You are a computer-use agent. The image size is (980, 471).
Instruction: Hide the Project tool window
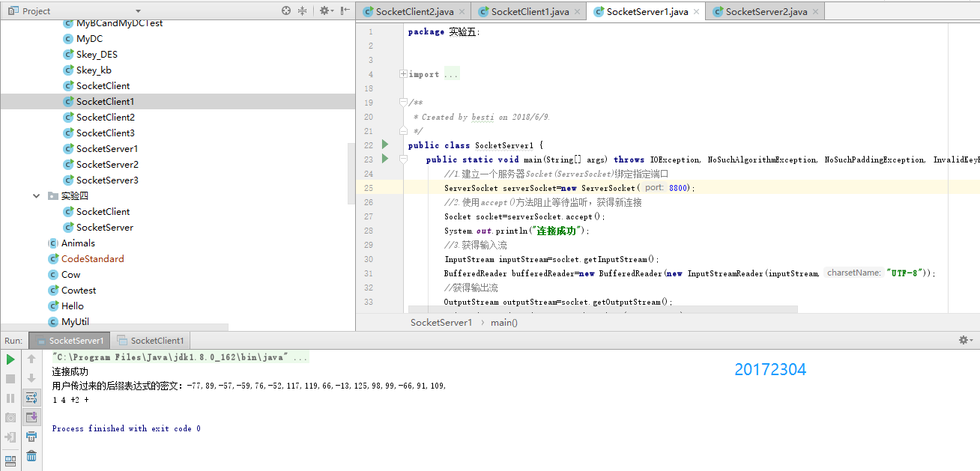pyautogui.click(x=345, y=10)
